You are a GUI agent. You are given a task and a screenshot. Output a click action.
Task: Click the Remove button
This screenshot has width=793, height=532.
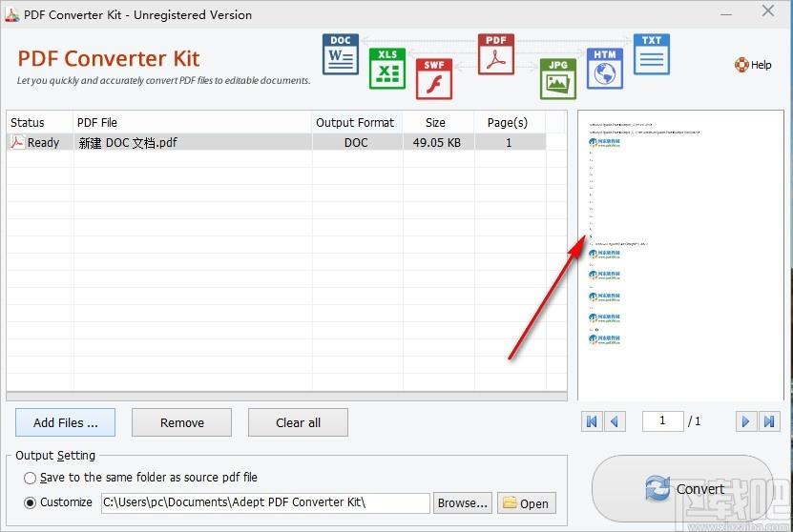(181, 422)
